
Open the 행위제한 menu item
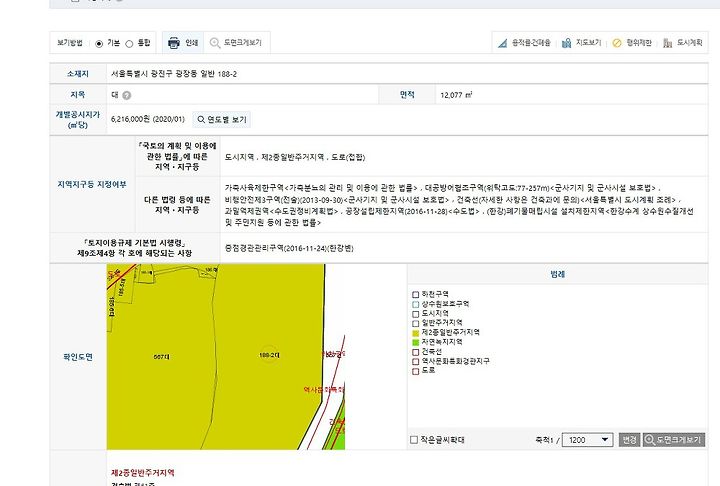pos(639,43)
